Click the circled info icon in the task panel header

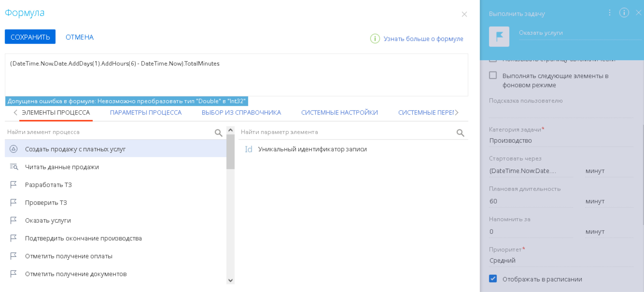pyautogui.click(x=624, y=13)
